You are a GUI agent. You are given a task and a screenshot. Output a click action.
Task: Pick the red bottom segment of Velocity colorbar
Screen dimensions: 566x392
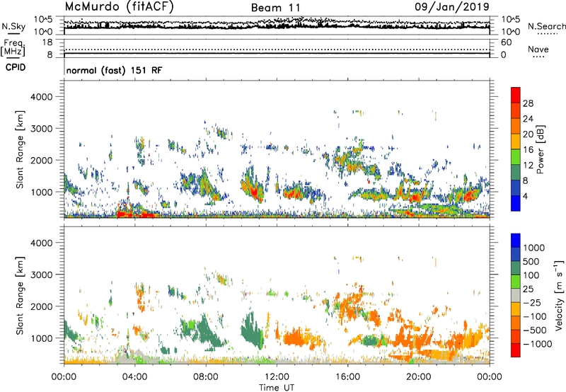click(516, 350)
